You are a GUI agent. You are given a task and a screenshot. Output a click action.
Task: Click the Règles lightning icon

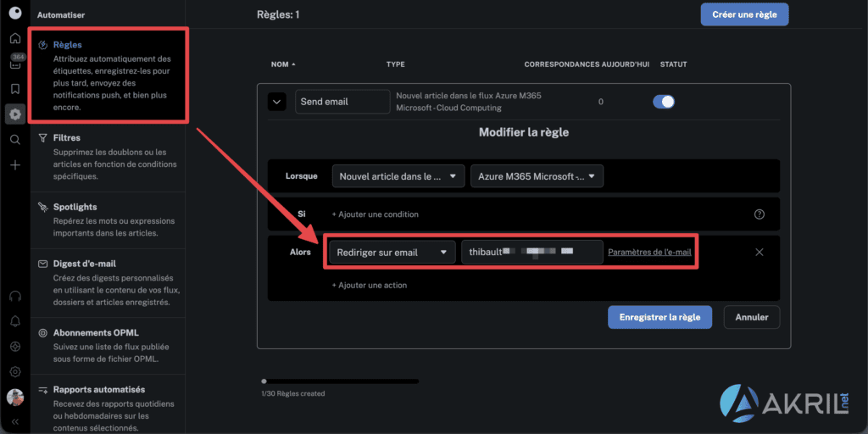(42, 45)
